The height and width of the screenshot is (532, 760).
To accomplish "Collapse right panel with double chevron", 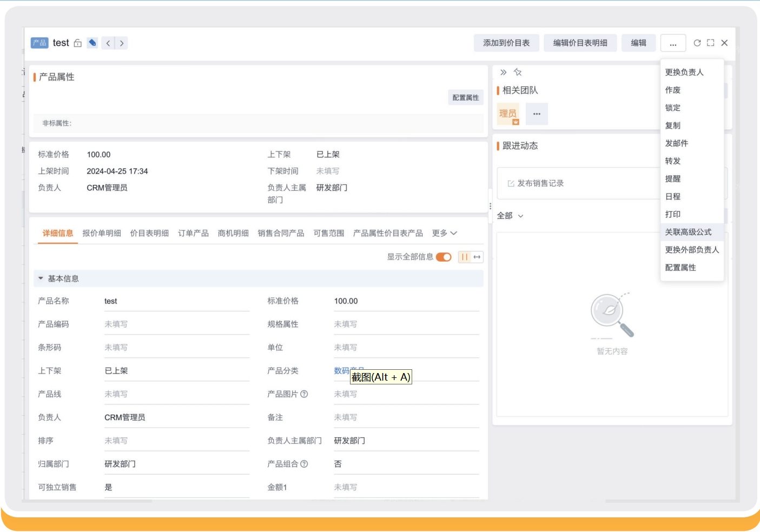I will (x=504, y=72).
